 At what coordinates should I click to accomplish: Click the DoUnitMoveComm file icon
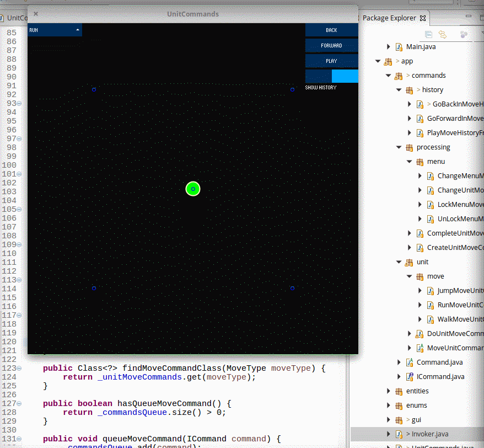click(x=420, y=334)
